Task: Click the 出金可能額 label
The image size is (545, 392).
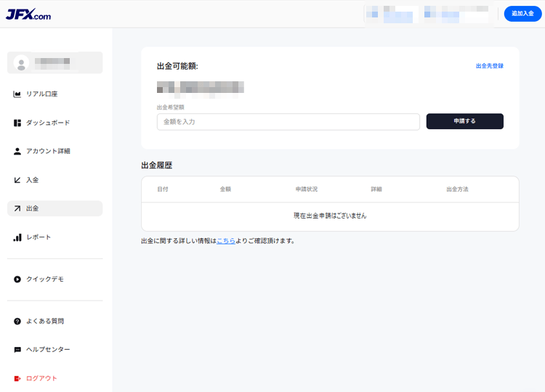Action: pyautogui.click(x=177, y=66)
